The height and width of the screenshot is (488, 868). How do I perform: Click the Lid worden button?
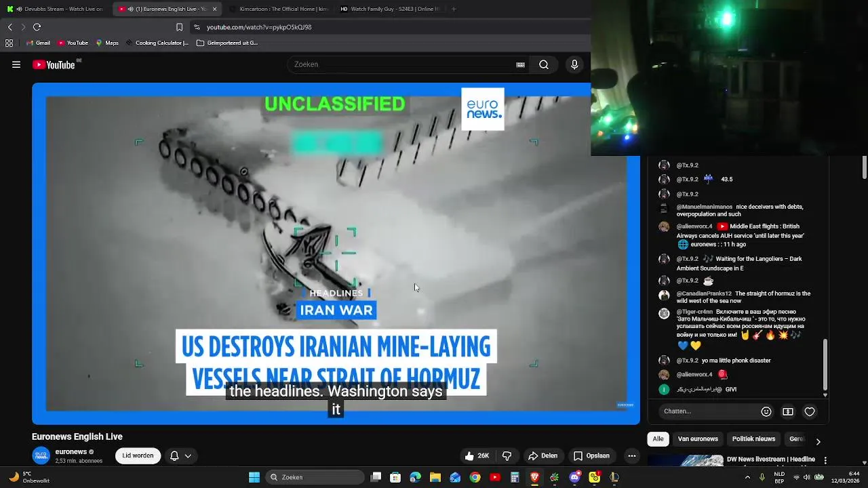click(x=138, y=455)
